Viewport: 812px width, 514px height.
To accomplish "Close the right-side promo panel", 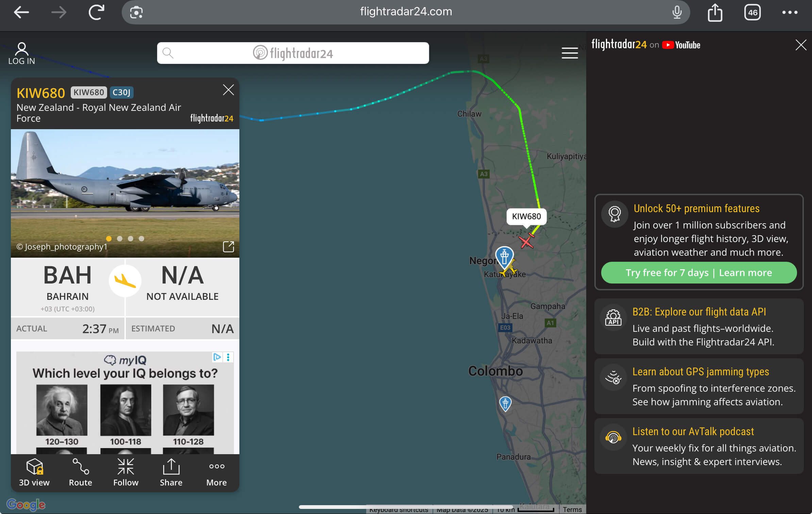I will (801, 45).
